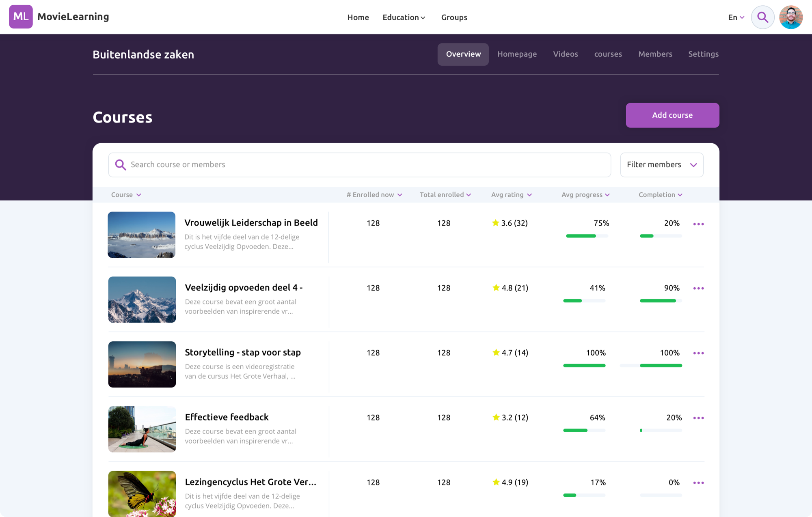Click the Add course button

coord(672,115)
